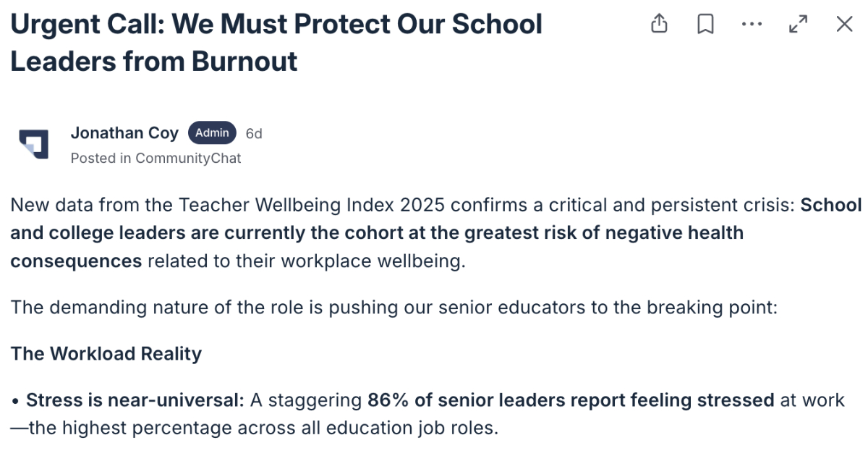868x456 pixels.
Task: Open Jonathan Coy's profile
Action: [x=124, y=132]
